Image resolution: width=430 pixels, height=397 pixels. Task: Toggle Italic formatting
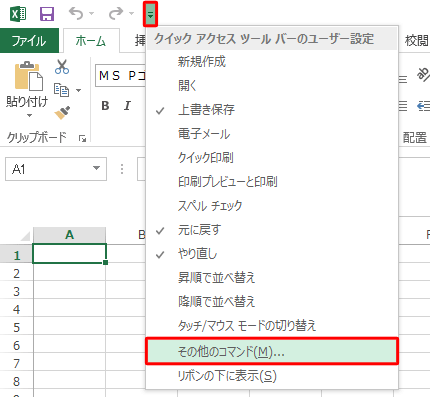(x=127, y=106)
